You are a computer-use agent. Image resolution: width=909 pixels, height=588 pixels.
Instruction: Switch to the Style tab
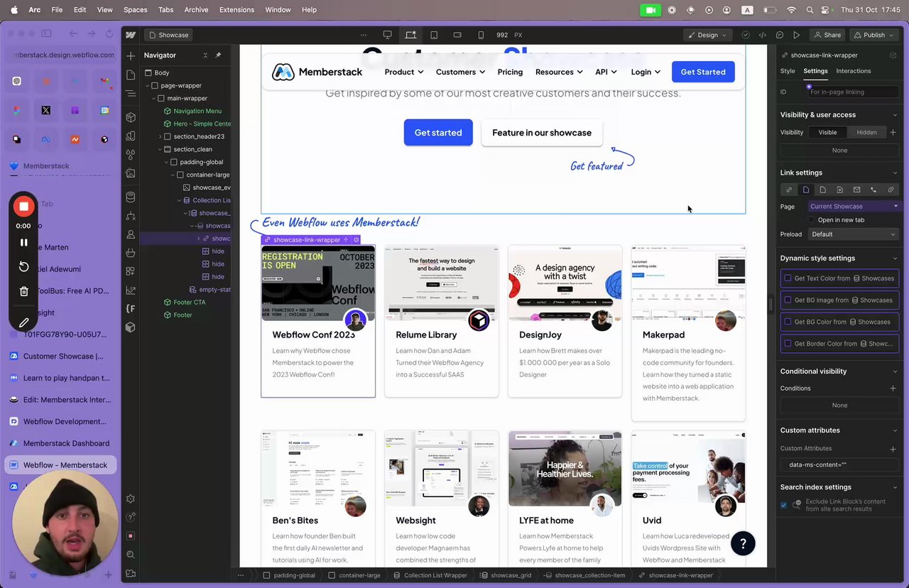[788, 71]
